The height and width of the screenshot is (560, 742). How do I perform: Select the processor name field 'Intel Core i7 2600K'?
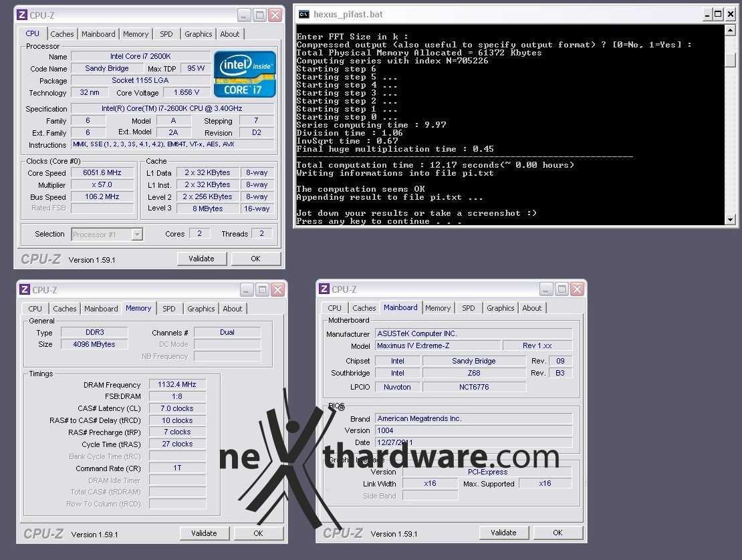click(140, 56)
